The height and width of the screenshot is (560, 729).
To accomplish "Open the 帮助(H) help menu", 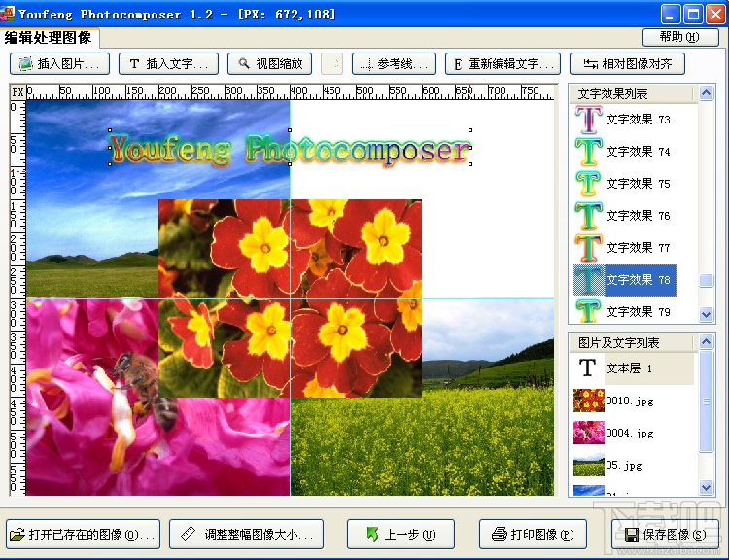I will pos(680,37).
